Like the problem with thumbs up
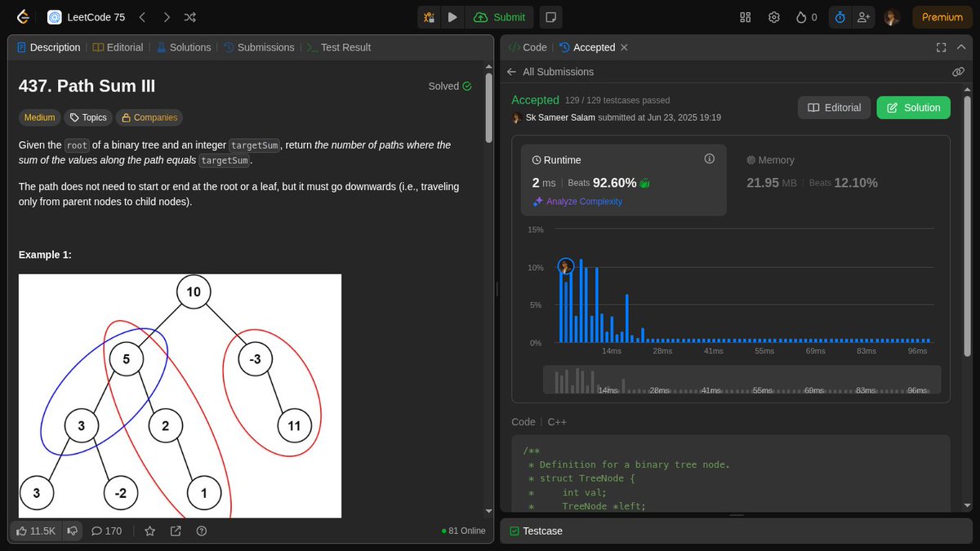Viewport: 980px width, 551px height. 36,531
